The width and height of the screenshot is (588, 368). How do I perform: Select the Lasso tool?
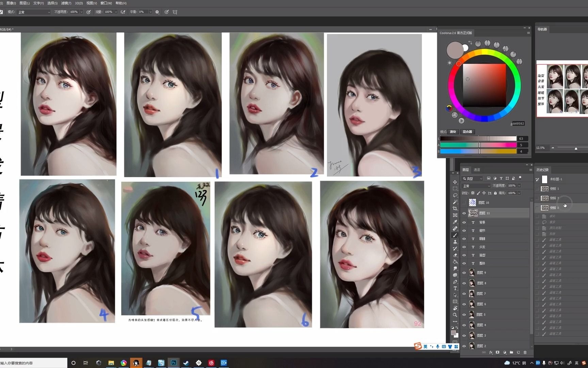click(x=455, y=195)
